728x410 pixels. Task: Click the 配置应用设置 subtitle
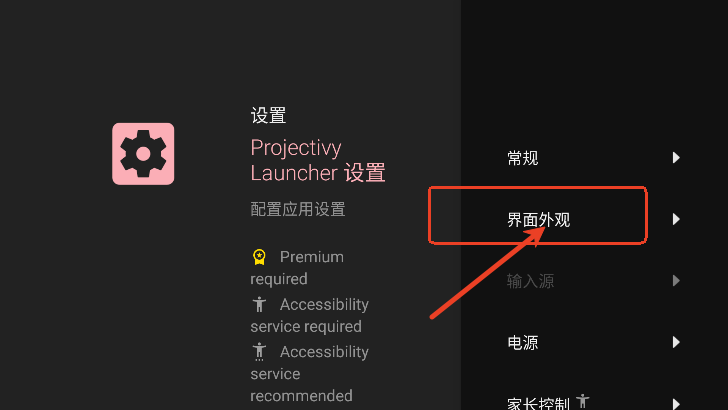pos(298,209)
